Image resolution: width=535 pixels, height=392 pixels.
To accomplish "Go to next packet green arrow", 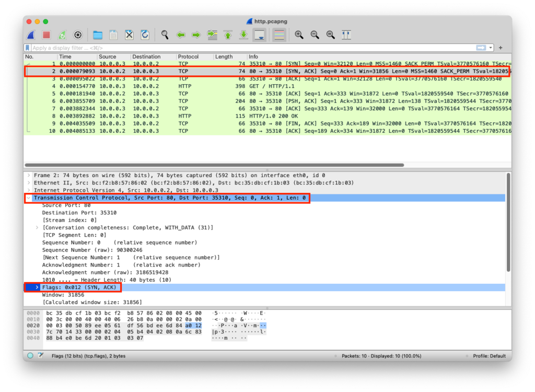I will coord(196,35).
